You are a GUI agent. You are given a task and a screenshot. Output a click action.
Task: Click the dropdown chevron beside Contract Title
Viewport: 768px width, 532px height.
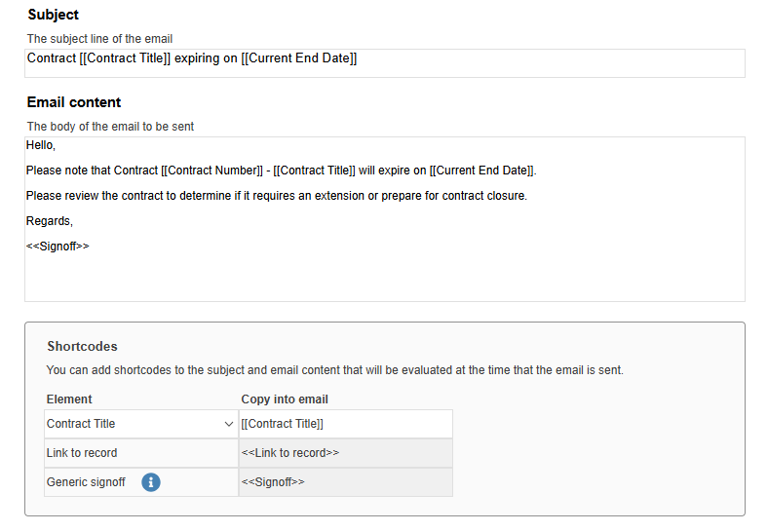[228, 424]
